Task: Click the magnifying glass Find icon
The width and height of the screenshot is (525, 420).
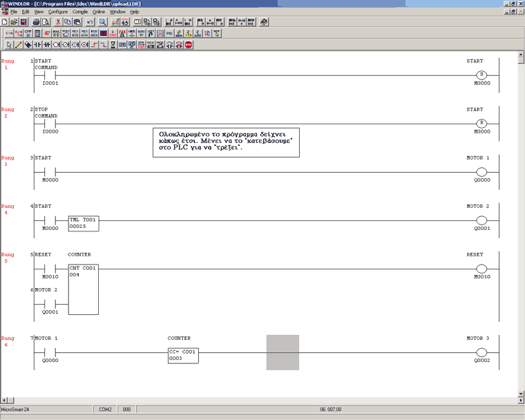Action: (x=102, y=22)
